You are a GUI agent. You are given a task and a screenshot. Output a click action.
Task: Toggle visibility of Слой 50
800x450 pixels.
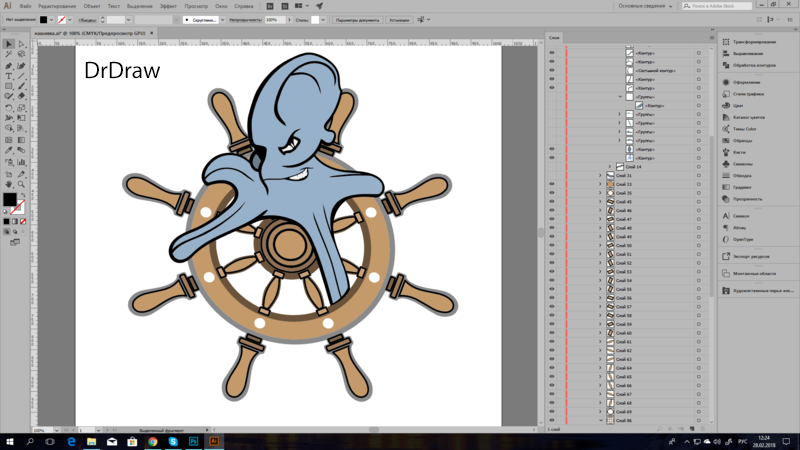552,245
